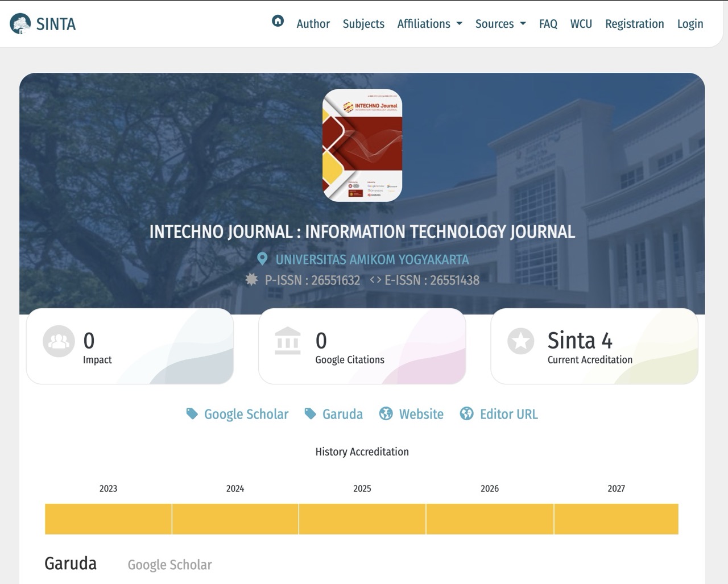
Task: Switch to the Google Scholar tab
Action: click(169, 565)
